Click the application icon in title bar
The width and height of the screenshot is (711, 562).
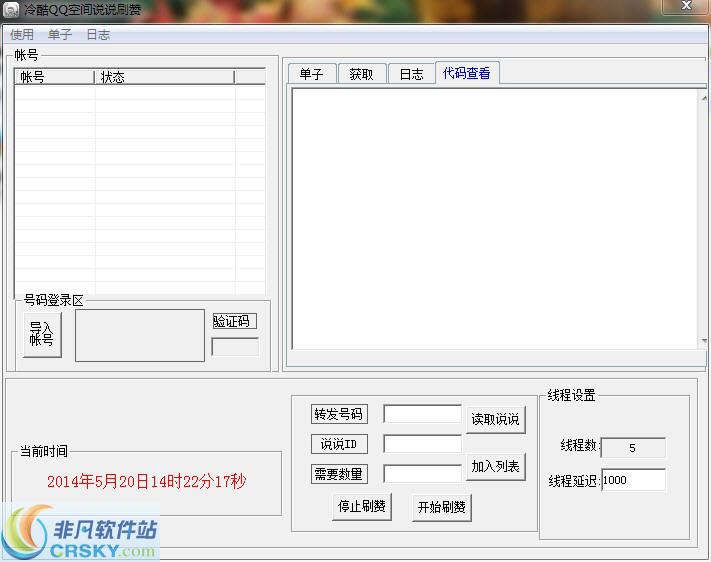tap(11, 10)
